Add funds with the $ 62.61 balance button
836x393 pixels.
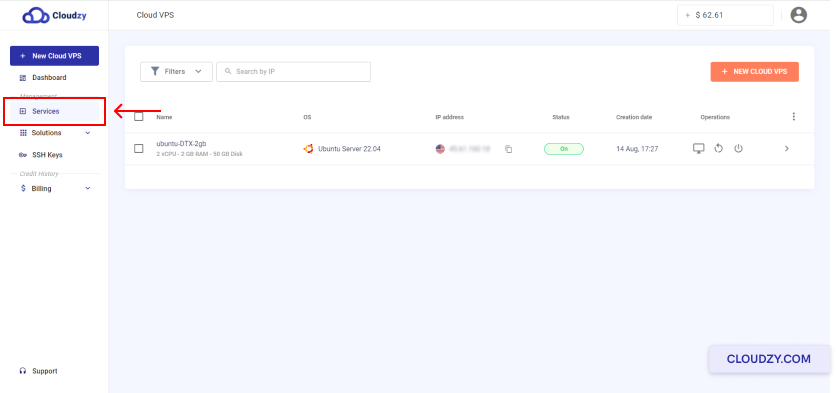[x=725, y=15]
